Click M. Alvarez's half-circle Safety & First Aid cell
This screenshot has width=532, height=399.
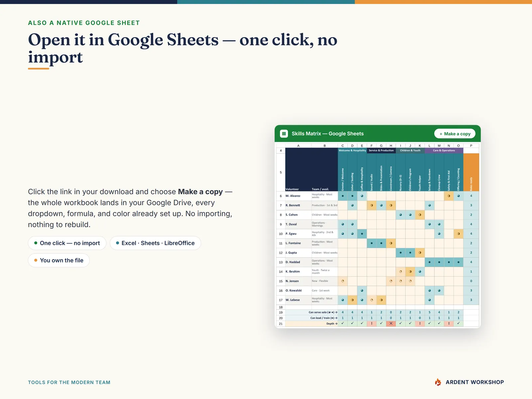click(x=449, y=196)
